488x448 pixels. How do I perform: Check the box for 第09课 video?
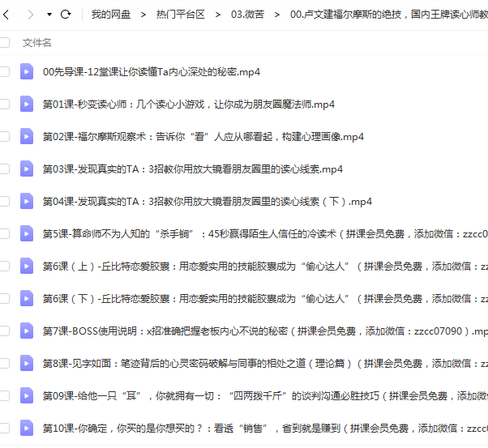[4, 395]
